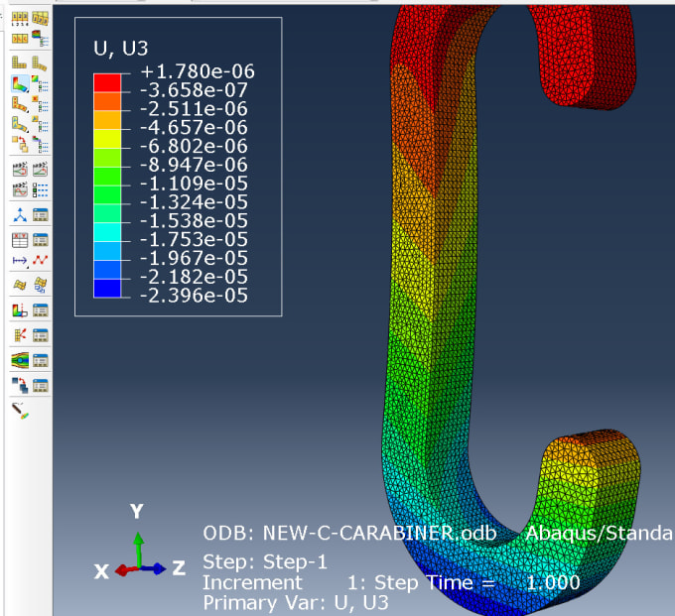Click yellow mesh icon with blue rectangles

[x=41, y=285]
